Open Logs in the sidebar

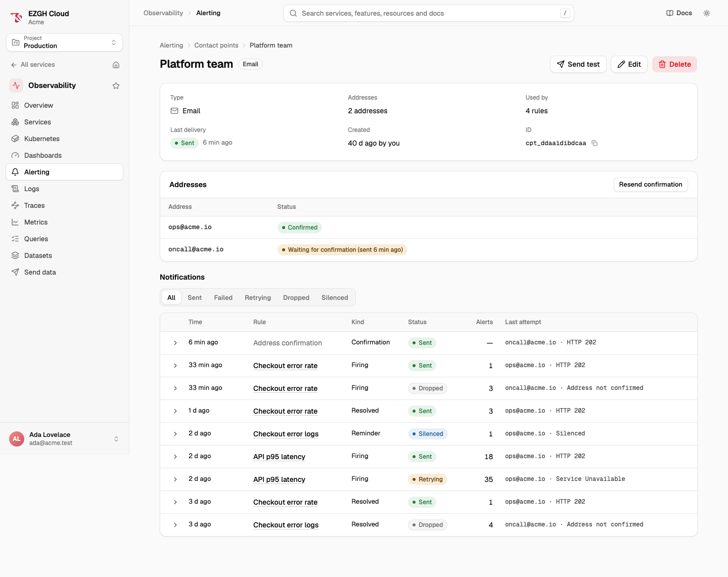(x=64, y=189)
